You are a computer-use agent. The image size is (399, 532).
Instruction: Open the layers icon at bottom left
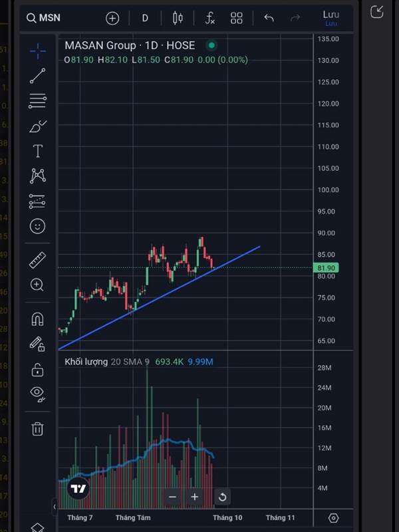tap(37, 528)
